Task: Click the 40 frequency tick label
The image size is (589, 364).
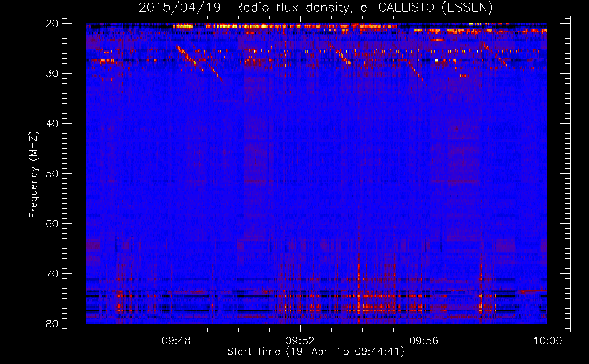Action: pyautogui.click(x=52, y=124)
